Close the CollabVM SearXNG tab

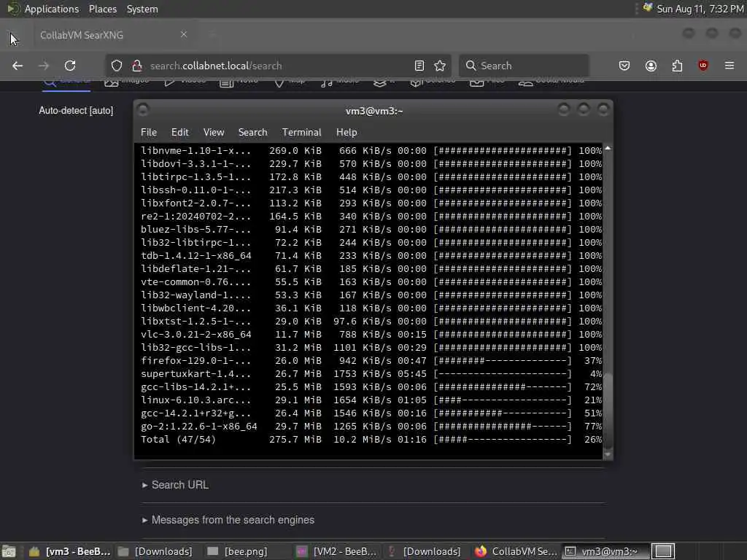point(184,34)
